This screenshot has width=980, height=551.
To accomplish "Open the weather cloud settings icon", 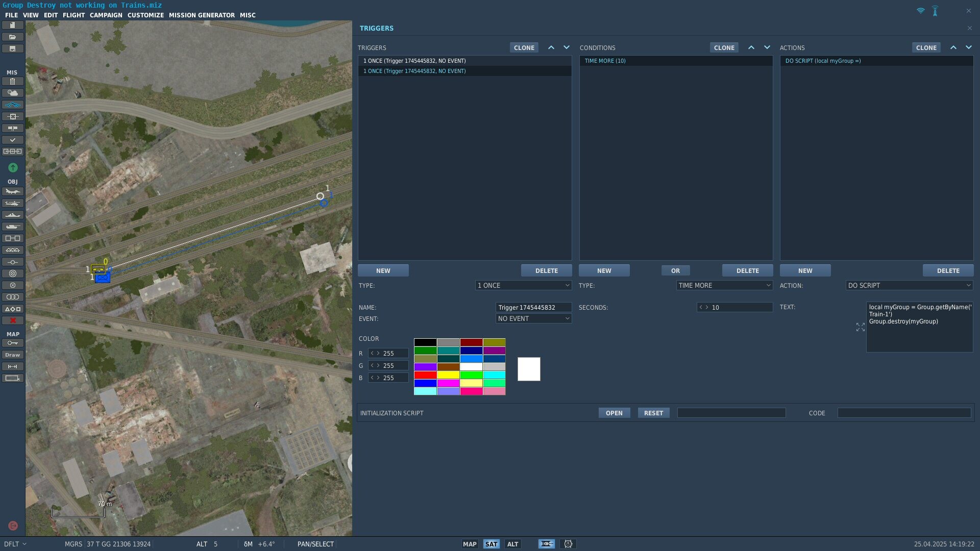I will 13,93.
